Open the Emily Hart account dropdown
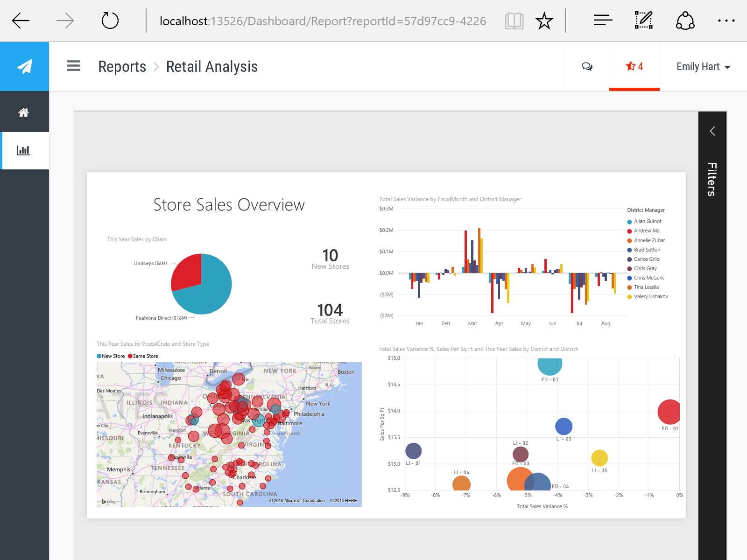This screenshot has height=560, width=747. 703,66
